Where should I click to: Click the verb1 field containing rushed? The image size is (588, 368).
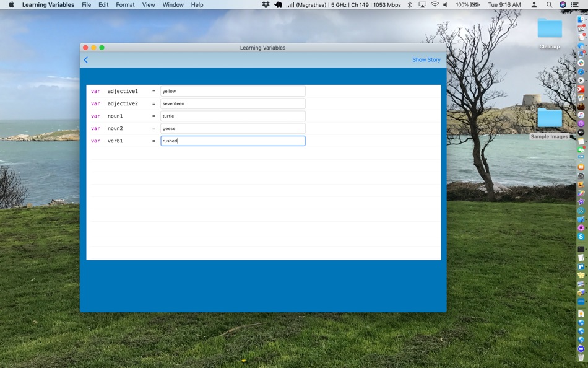coord(233,141)
